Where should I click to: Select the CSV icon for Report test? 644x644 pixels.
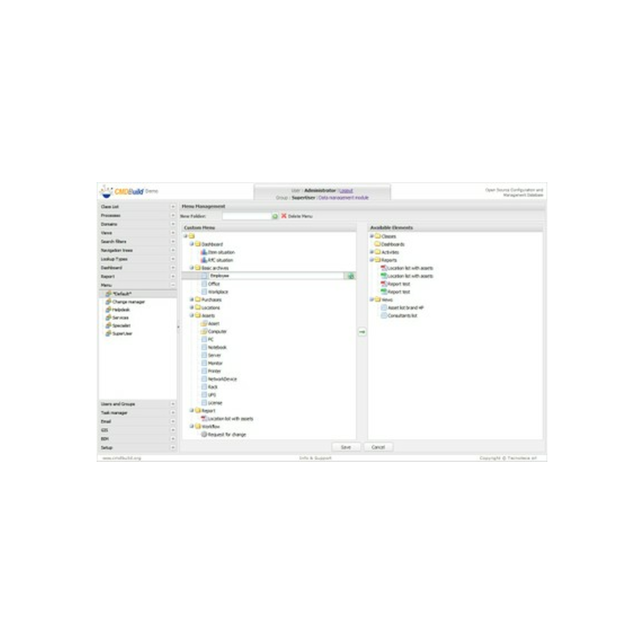pyautogui.click(x=383, y=292)
